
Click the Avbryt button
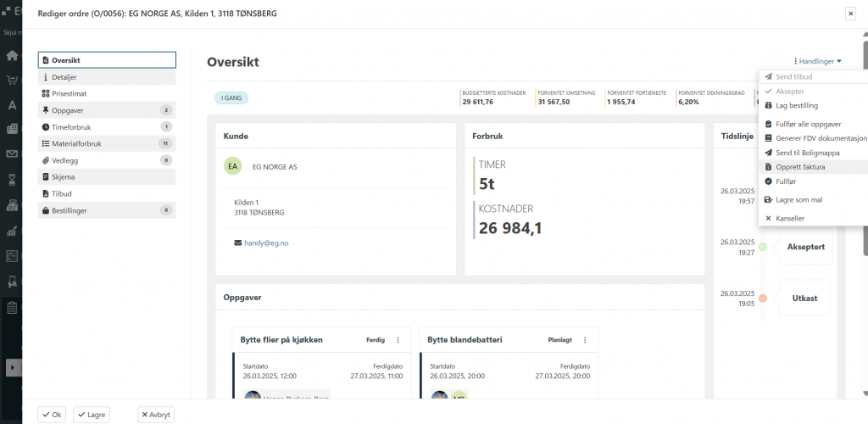(156, 415)
